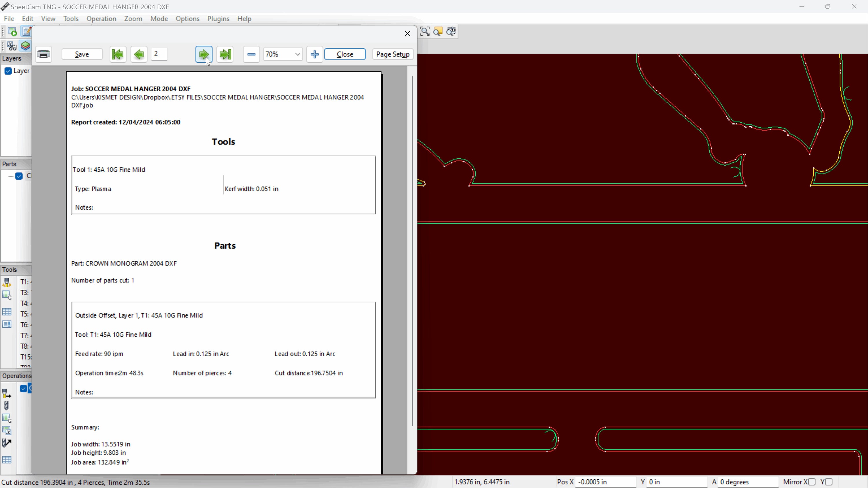Image resolution: width=868 pixels, height=488 pixels.
Task: Open the Options menu
Action: tap(188, 19)
